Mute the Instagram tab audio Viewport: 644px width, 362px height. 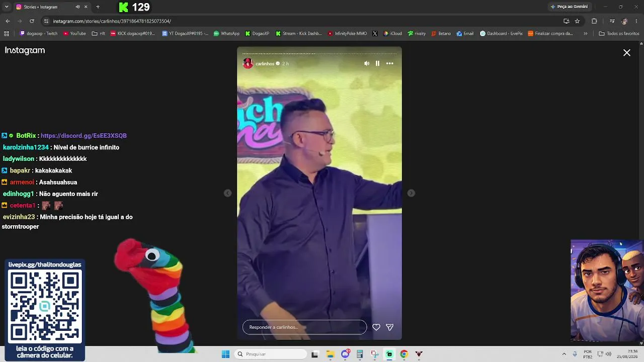point(77,7)
